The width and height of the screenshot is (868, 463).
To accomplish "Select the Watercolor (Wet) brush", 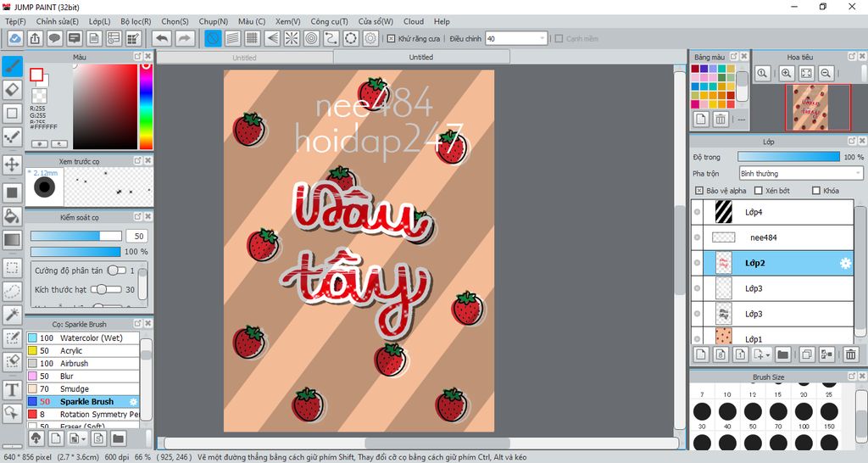I will [82, 337].
